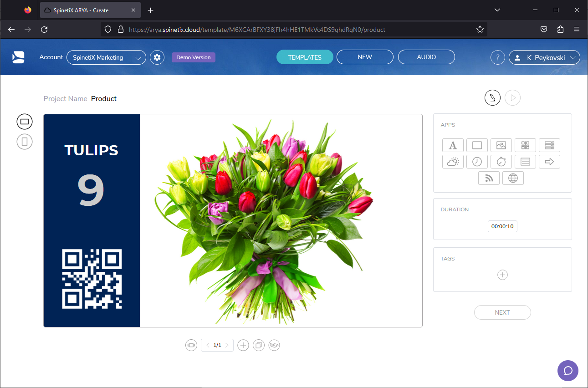Image resolution: width=588 pixels, height=388 pixels.
Task: Open account settings gear
Action: (x=157, y=57)
